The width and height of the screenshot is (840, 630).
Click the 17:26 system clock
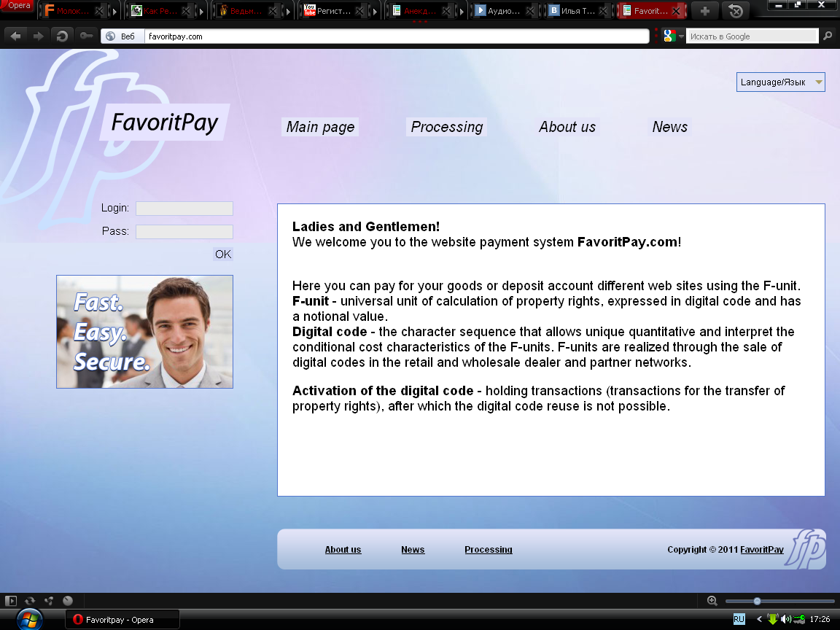[x=820, y=619]
